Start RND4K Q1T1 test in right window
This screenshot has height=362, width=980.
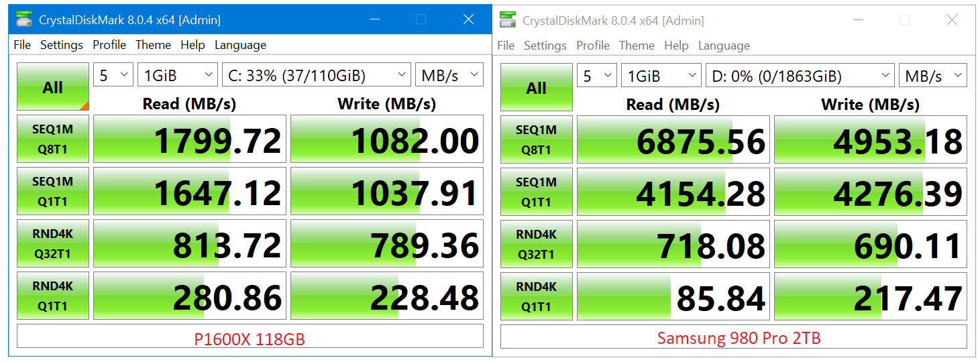click(x=537, y=296)
